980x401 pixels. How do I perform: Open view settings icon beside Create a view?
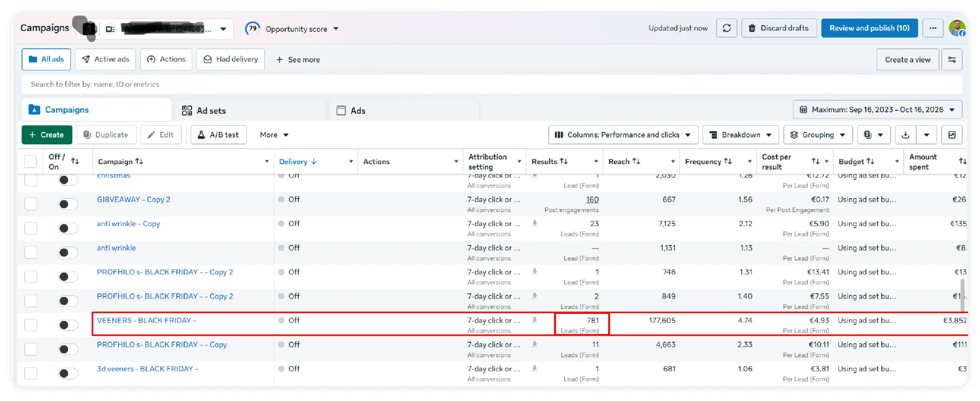point(952,59)
